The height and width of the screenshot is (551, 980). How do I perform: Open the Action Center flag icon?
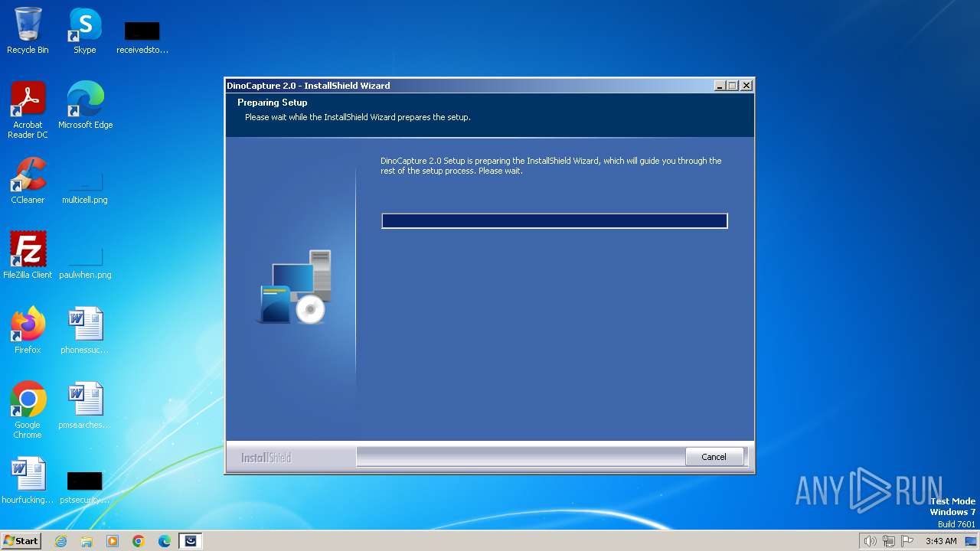(907, 541)
